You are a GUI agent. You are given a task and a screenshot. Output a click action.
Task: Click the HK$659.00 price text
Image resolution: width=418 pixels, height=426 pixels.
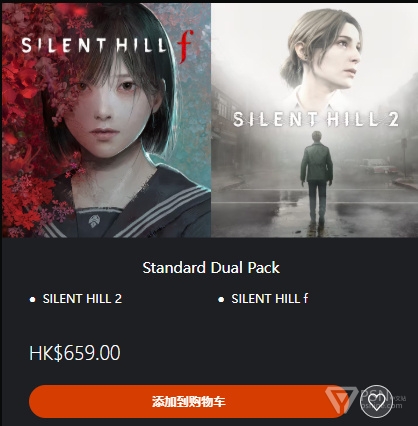(75, 353)
